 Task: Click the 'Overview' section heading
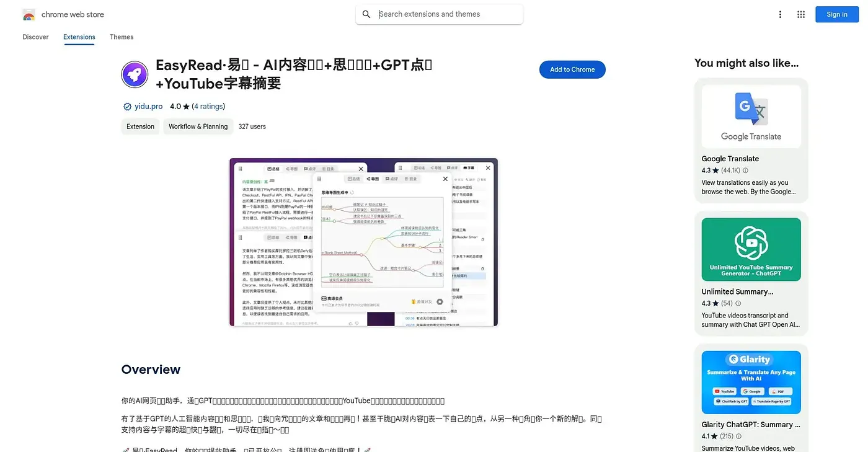pyautogui.click(x=151, y=370)
